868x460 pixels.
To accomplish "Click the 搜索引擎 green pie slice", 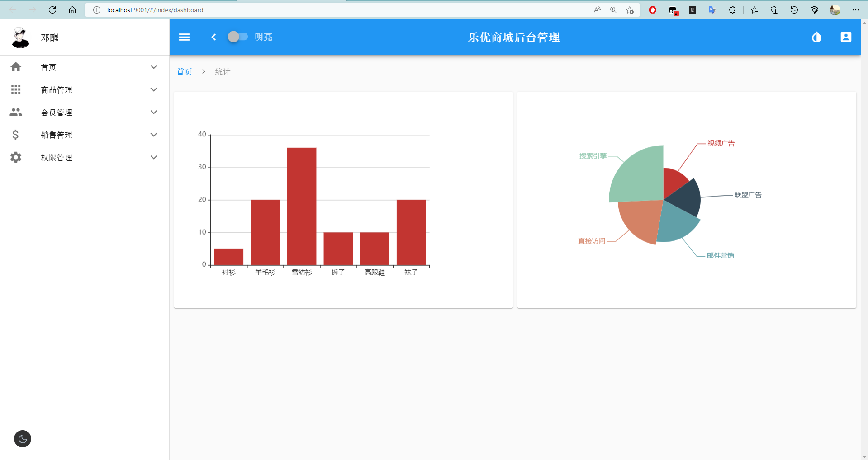I will [639, 175].
